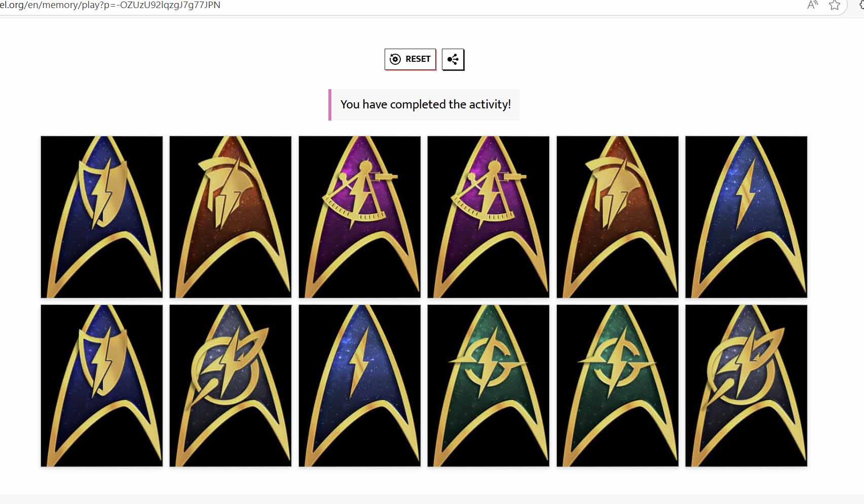Select top-row fourth purple sextant card
Image resolution: width=864 pixels, height=504 pixels.
(x=489, y=217)
